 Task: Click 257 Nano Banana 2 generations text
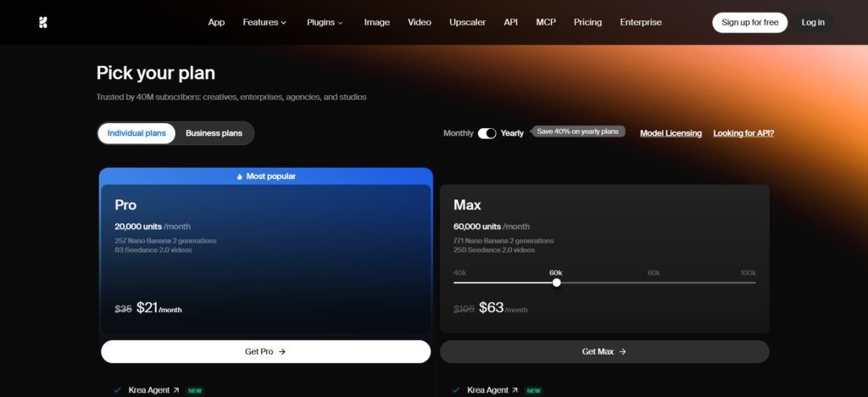(165, 241)
